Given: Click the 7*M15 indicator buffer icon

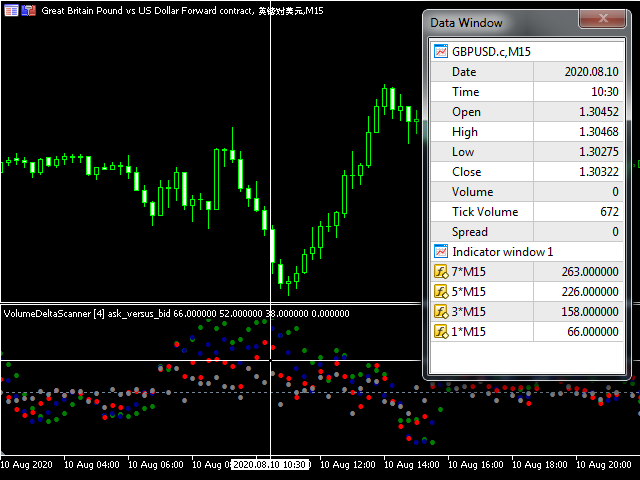Looking at the screenshot, I should point(440,272).
